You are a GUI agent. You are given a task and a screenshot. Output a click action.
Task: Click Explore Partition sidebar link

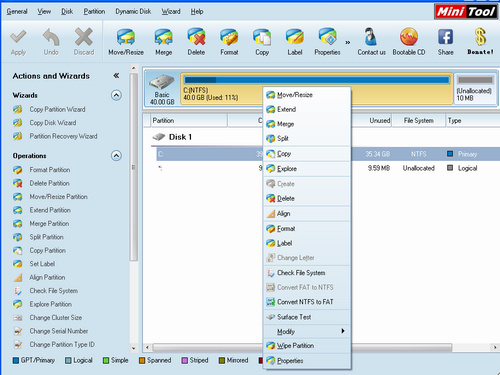(51, 304)
